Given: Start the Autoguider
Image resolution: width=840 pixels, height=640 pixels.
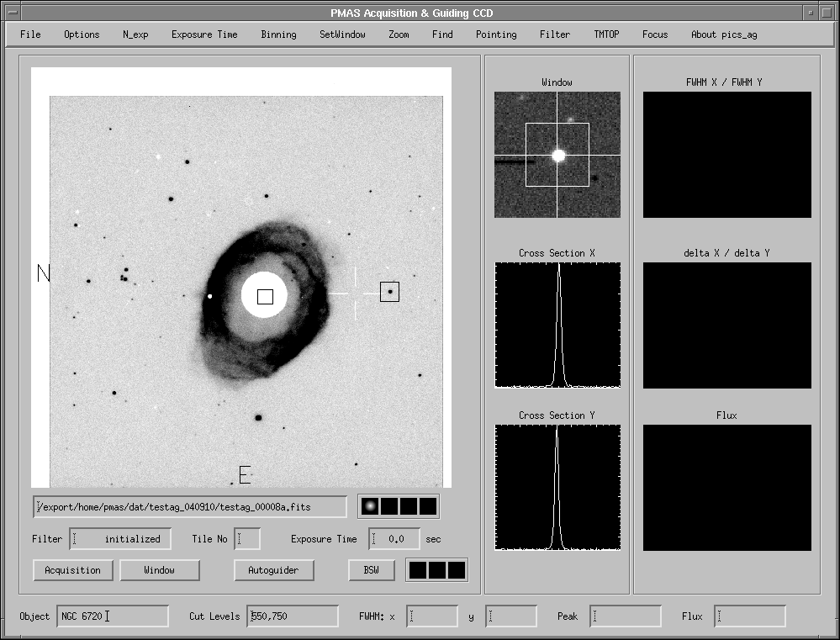Looking at the screenshot, I should [x=273, y=570].
